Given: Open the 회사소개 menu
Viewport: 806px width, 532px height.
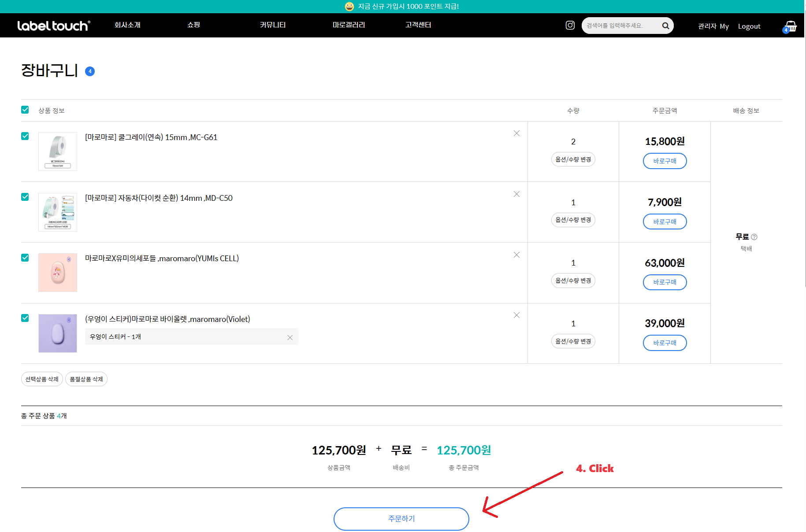Looking at the screenshot, I should coord(127,25).
